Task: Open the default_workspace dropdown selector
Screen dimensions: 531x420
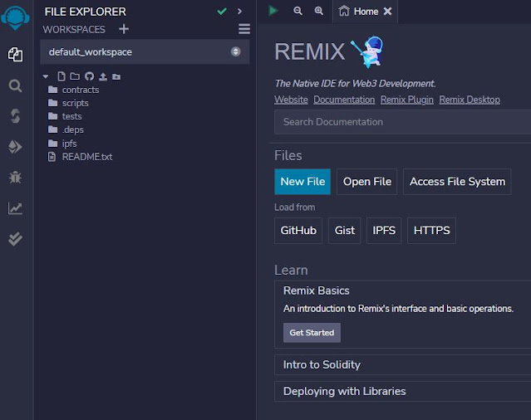Action: [145, 51]
